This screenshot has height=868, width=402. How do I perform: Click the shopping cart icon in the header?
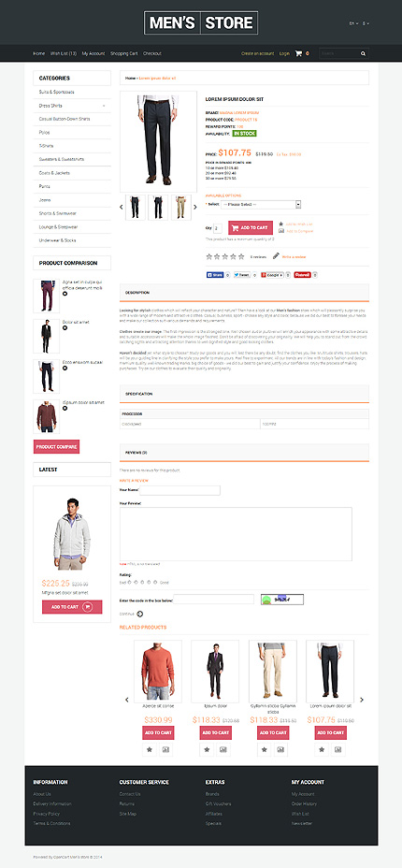coord(298,53)
